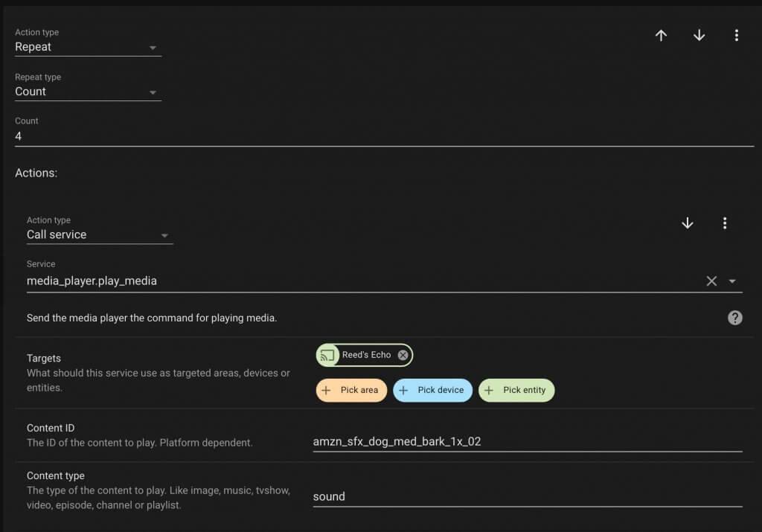
Task: Click the Actions: heading text
Action: [x=36, y=173]
